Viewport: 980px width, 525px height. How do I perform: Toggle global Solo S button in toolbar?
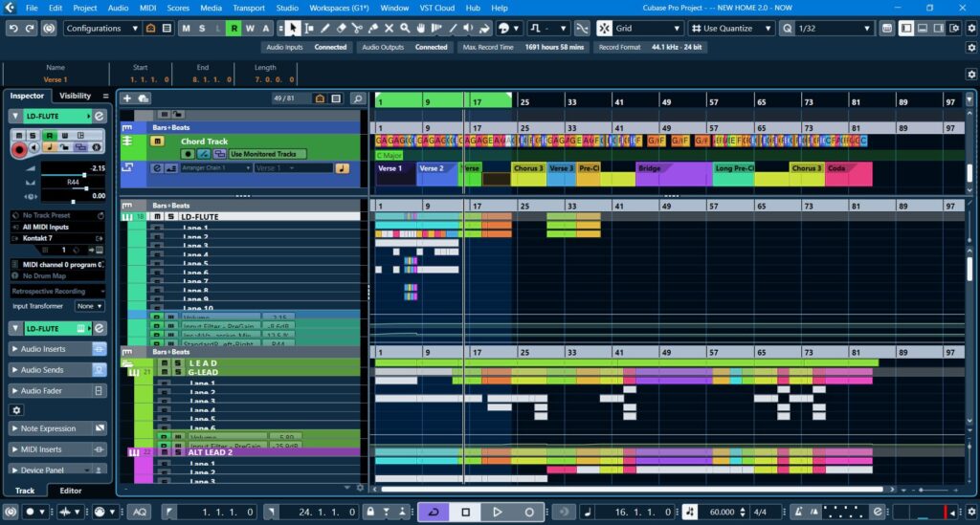click(202, 28)
